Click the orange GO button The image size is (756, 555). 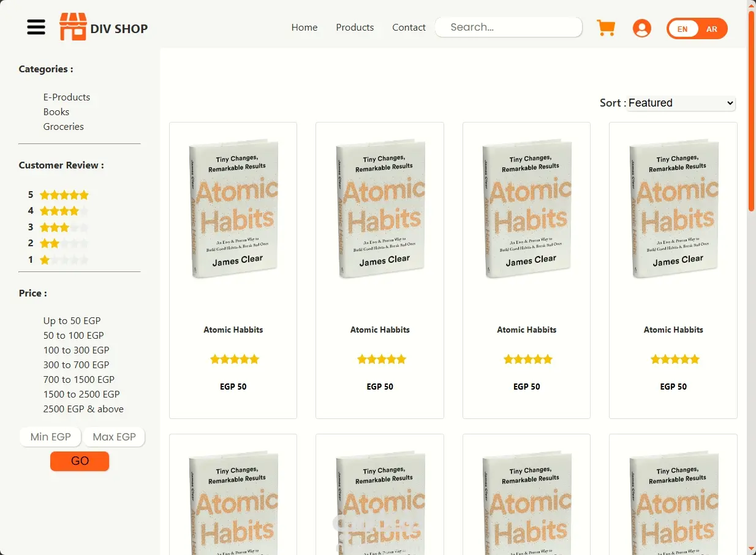pyautogui.click(x=80, y=461)
